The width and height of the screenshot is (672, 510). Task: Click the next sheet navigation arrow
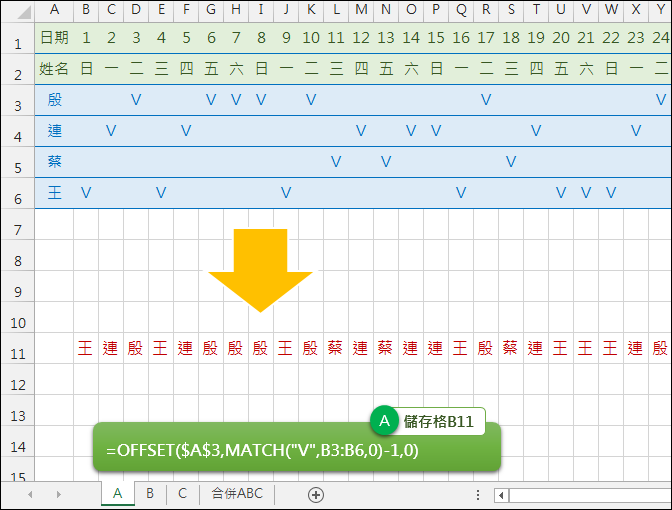[59, 495]
